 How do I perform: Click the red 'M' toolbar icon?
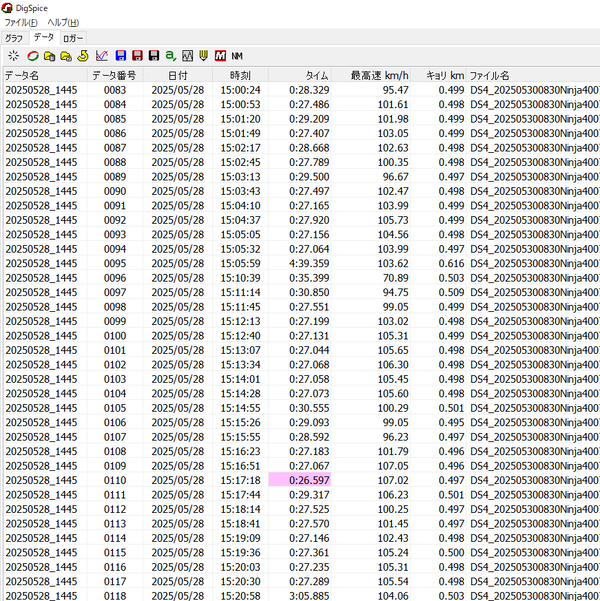220,56
